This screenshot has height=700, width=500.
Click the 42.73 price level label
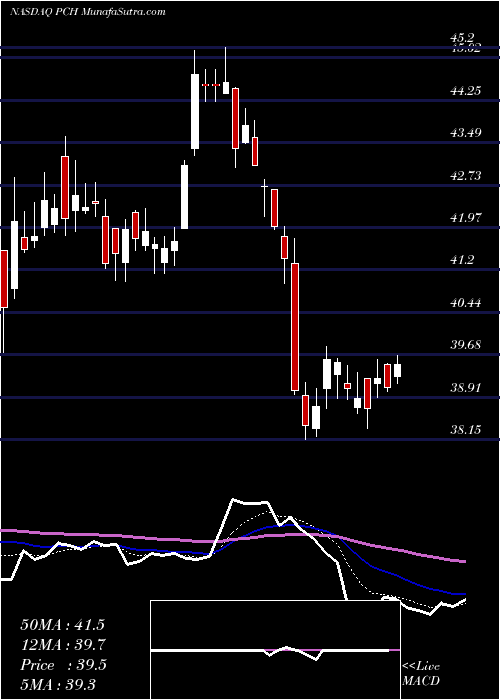click(466, 175)
